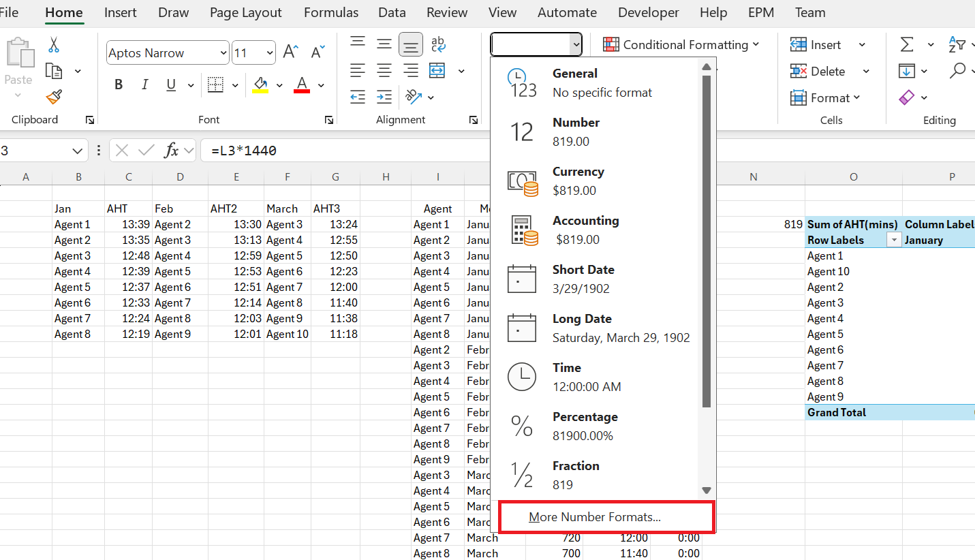Open the Font dialog launcher

329,120
